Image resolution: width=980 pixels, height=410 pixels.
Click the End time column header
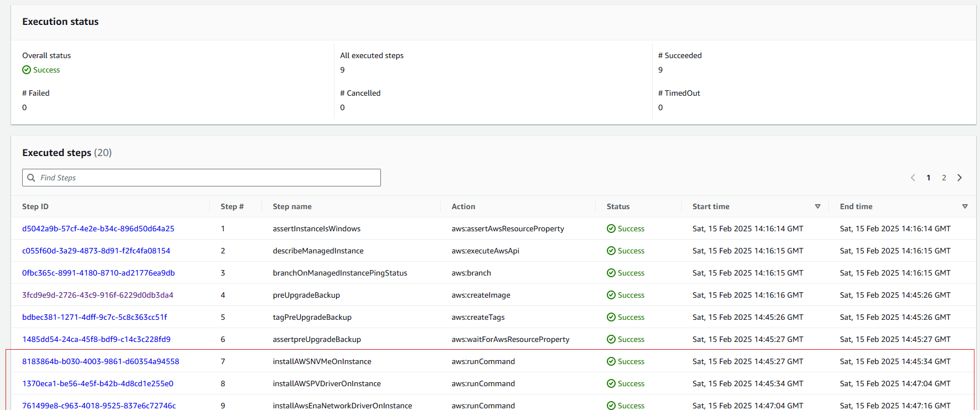(x=856, y=206)
